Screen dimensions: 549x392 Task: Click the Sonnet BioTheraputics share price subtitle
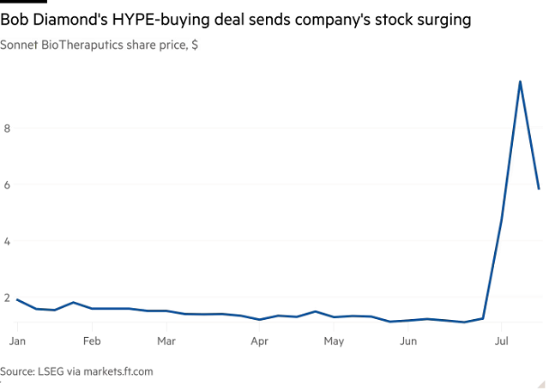coord(100,45)
